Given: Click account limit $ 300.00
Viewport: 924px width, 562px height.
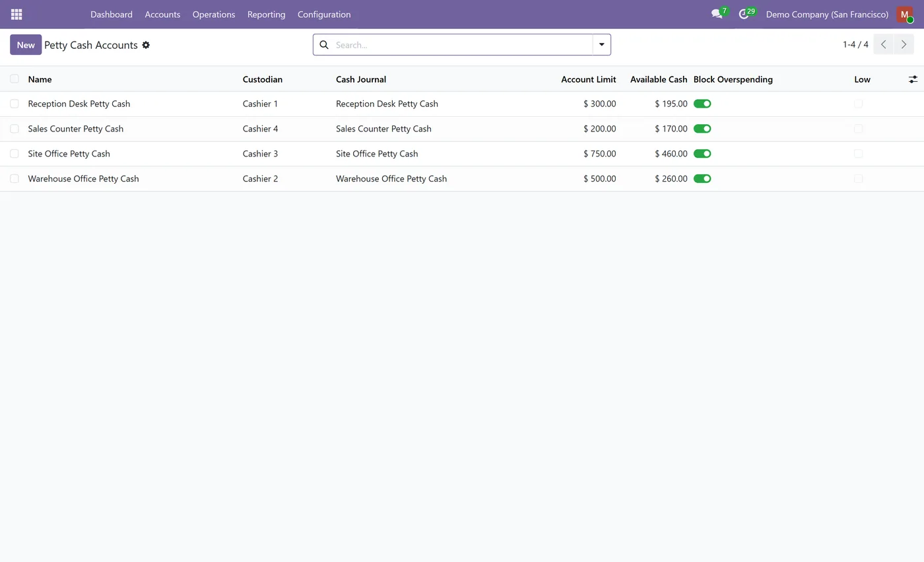Looking at the screenshot, I should tap(600, 104).
